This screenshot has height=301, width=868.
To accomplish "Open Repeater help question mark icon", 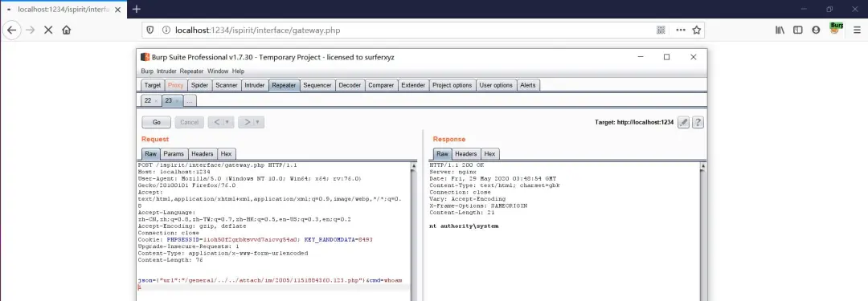I will point(698,122).
